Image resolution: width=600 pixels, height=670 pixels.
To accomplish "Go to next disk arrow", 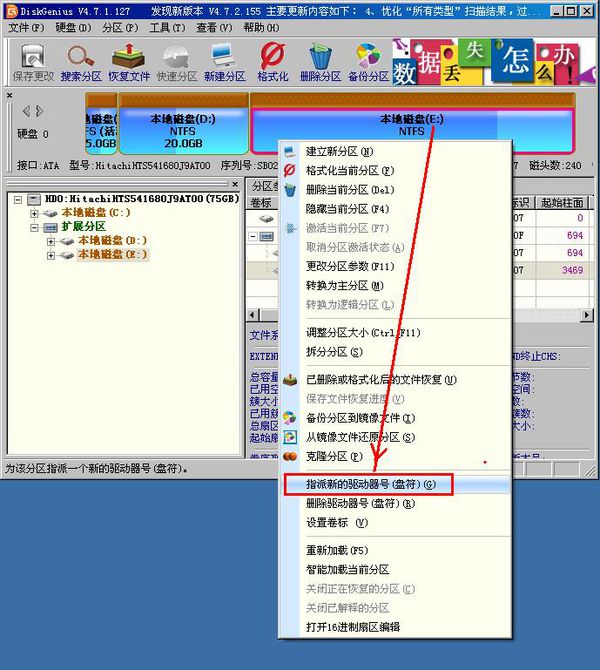I will point(40,112).
